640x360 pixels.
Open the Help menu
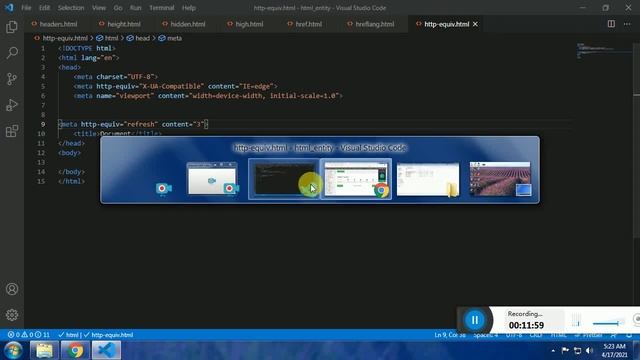[189, 8]
